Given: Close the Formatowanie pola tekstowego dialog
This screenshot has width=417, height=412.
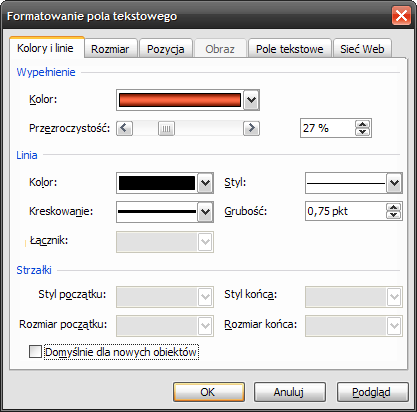Looking at the screenshot, I should (401, 16).
